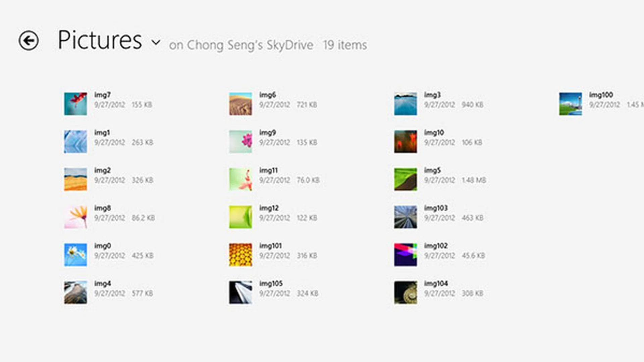
Task: Open the img2 wheat field thumbnail
Action: [75, 179]
